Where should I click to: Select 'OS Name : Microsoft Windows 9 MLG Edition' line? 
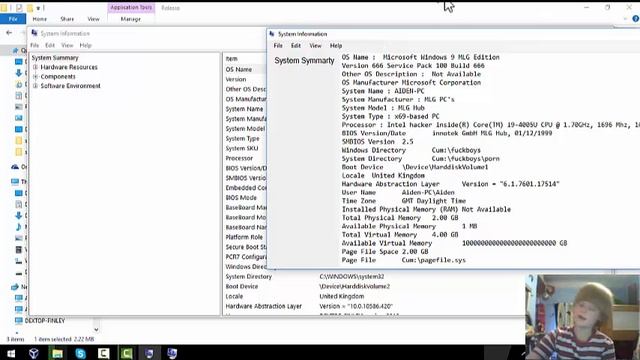click(x=420, y=57)
